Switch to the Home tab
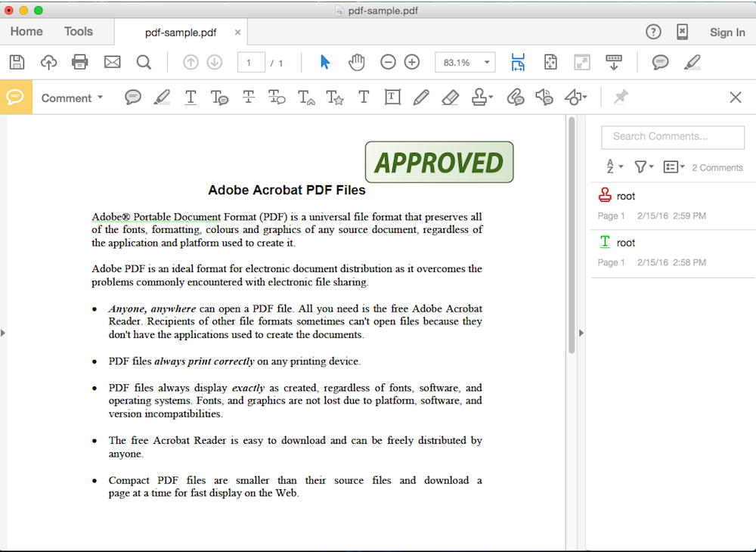The image size is (756, 552). coord(26,31)
